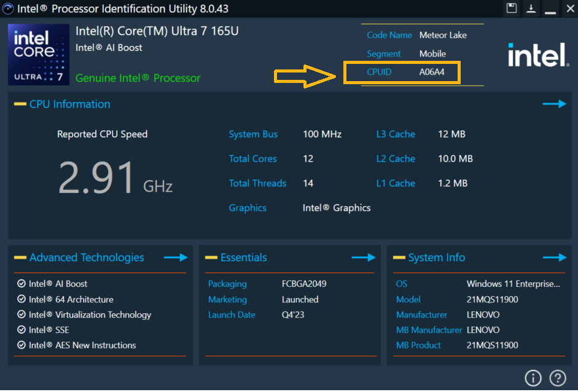
Task: Click the System Bus label
Action: pos(253,134)
